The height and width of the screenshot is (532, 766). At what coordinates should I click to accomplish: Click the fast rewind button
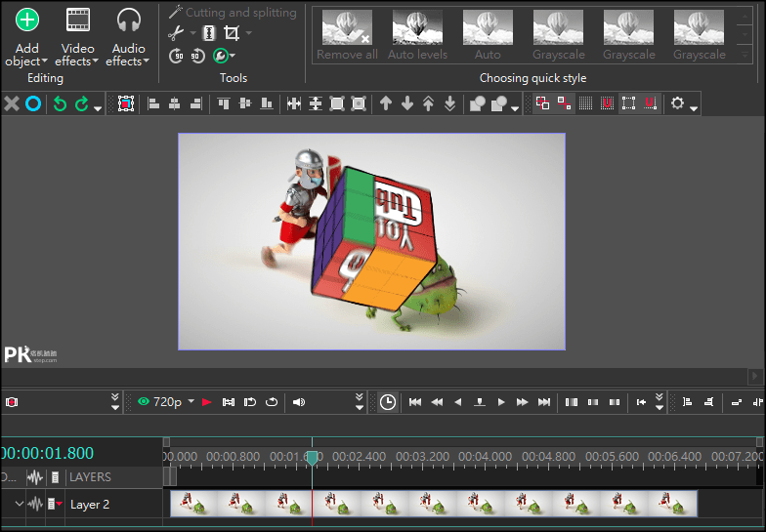click(x=437, y=402)
